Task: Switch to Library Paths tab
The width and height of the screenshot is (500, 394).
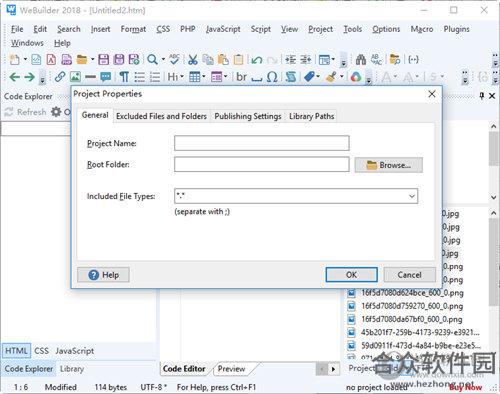Action: [311, 116]
